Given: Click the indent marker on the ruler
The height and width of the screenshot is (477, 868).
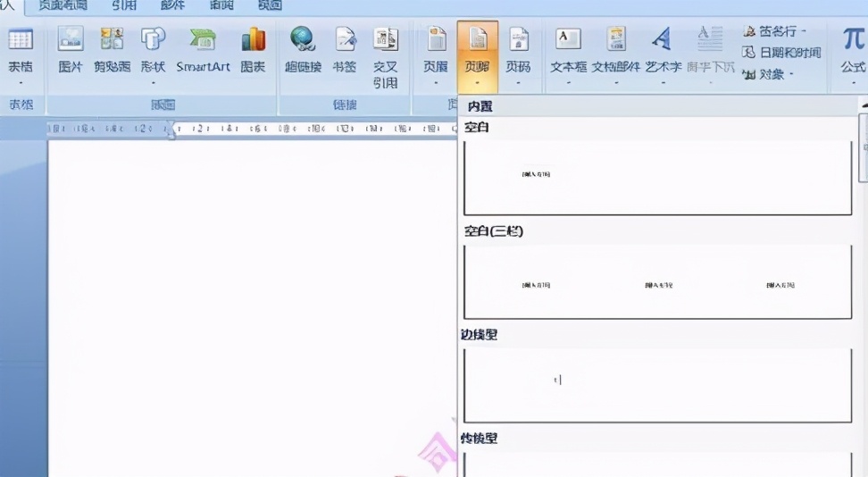Looking at the screenshot, I should [171, 130].
